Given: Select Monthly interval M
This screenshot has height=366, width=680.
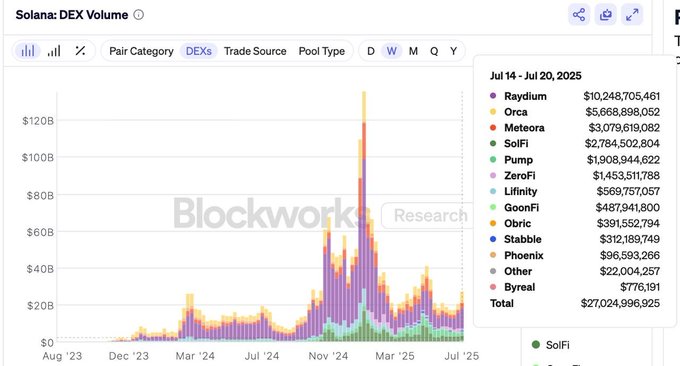Looking at the screenshot, I should coord(413,51).
